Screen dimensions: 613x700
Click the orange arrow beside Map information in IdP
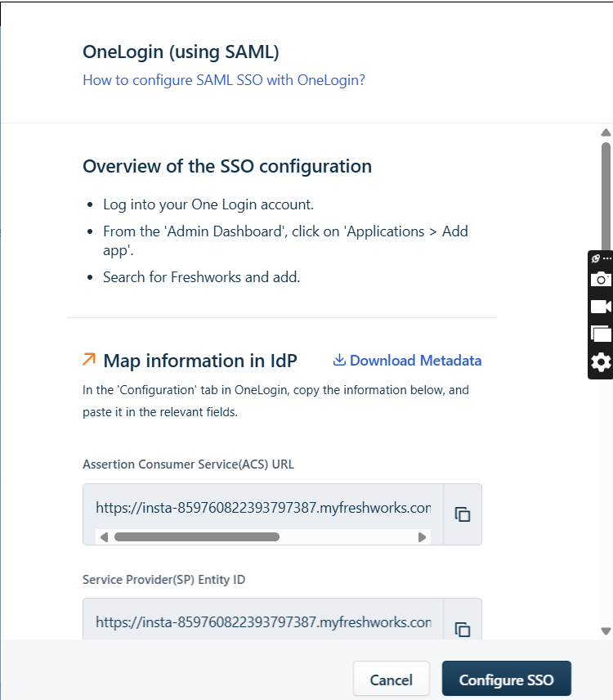89,359
